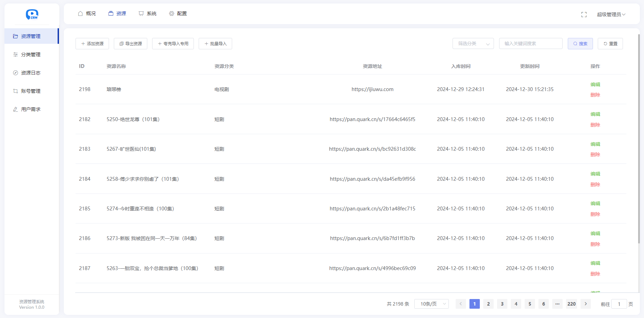Click the 批量导入 import button
Screen dimensions: 644x318
point(215,43)
